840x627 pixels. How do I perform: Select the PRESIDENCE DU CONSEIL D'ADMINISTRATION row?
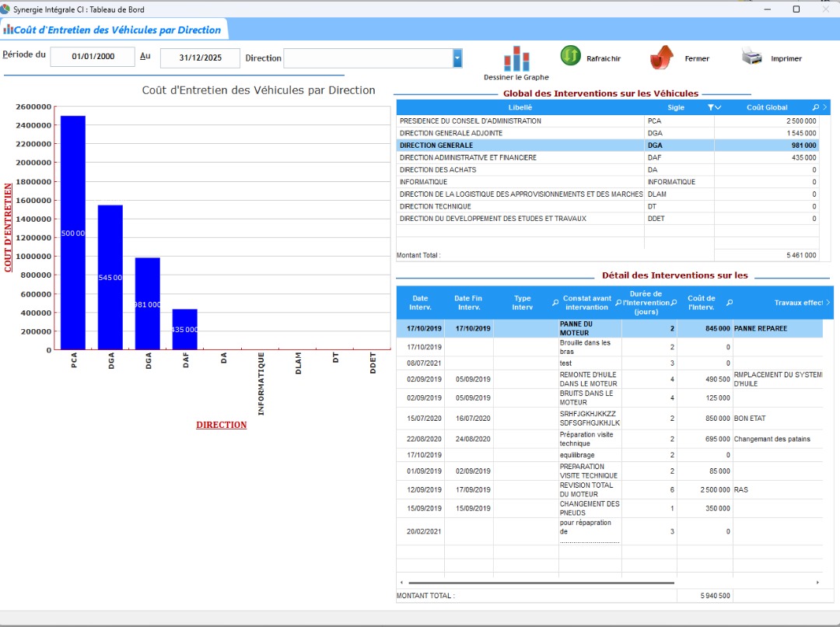(x=520, y=121)
